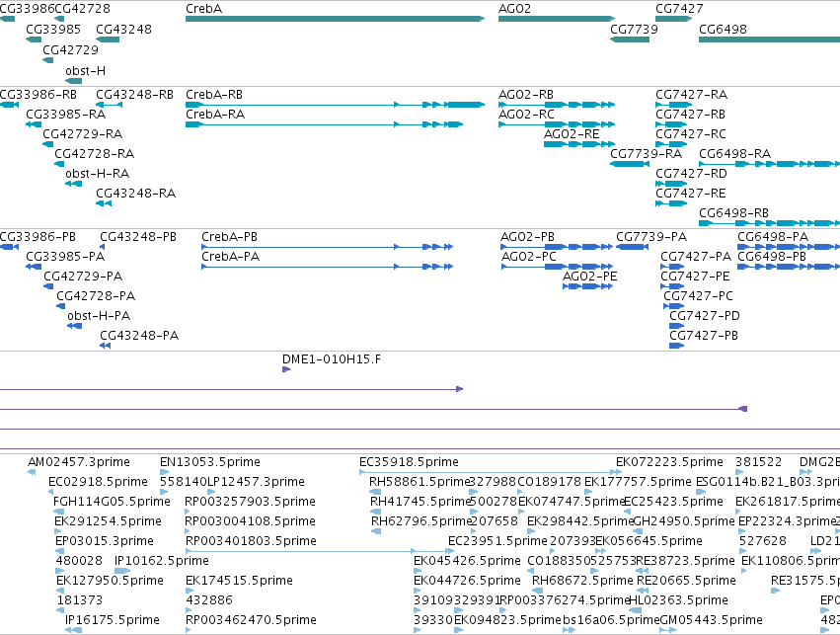This screenshot has width=840, height=635.
Task: Click the CG6498-RA transcript label
Action: click(x=735, y=154)
